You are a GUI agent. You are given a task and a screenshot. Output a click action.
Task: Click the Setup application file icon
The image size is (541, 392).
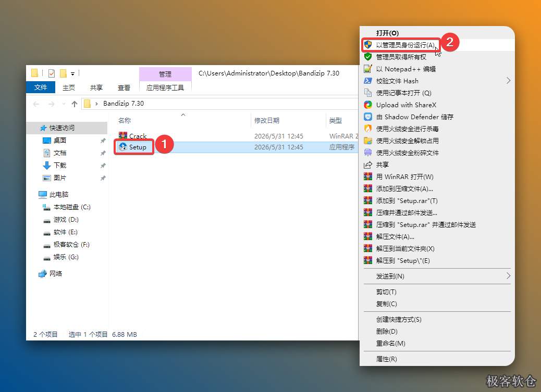pos(123,147)
